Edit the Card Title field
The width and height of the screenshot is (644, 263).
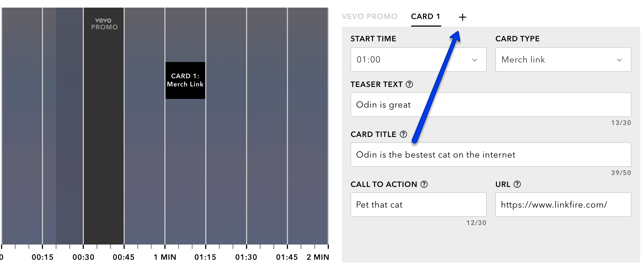click(x=491, y=155)
